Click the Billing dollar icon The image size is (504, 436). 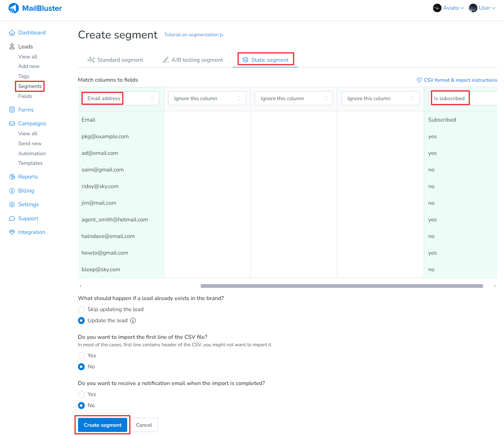(12, 191)
